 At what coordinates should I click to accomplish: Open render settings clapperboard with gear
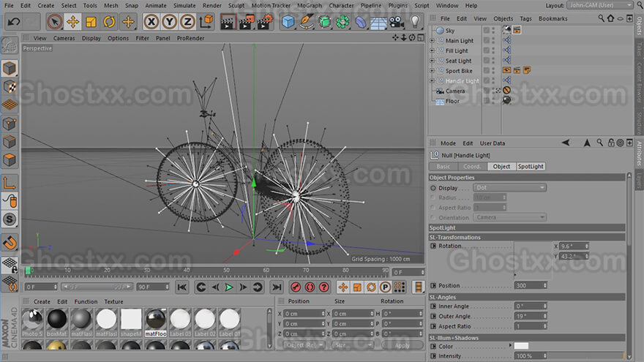[265, 21]
